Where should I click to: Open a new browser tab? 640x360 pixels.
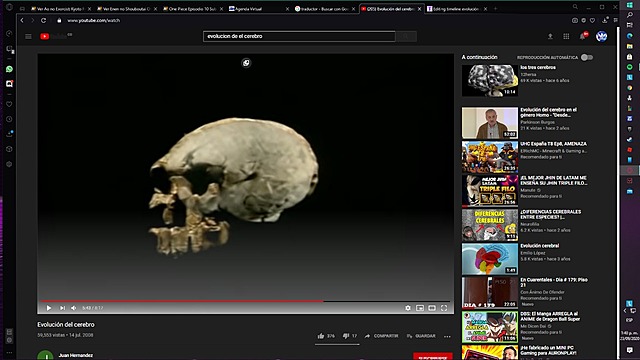[496, 9]
